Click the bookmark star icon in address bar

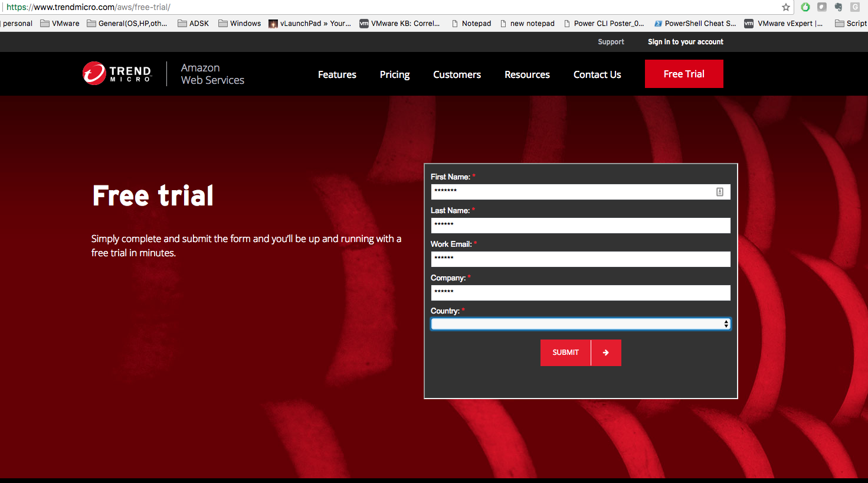click(x=786, y=7)
